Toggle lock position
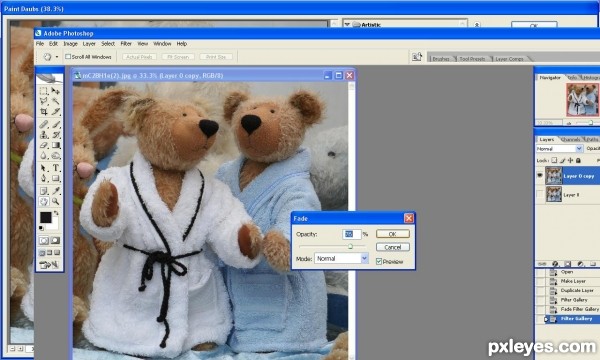The image size is (600, 360). coord(570,160)
